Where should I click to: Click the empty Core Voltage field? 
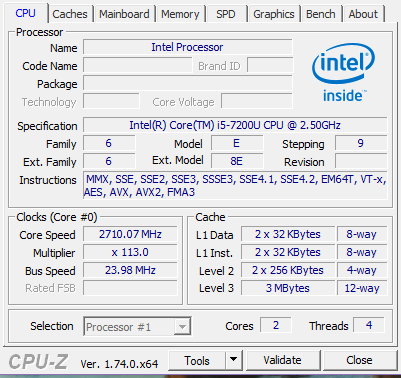click(257, 101)
